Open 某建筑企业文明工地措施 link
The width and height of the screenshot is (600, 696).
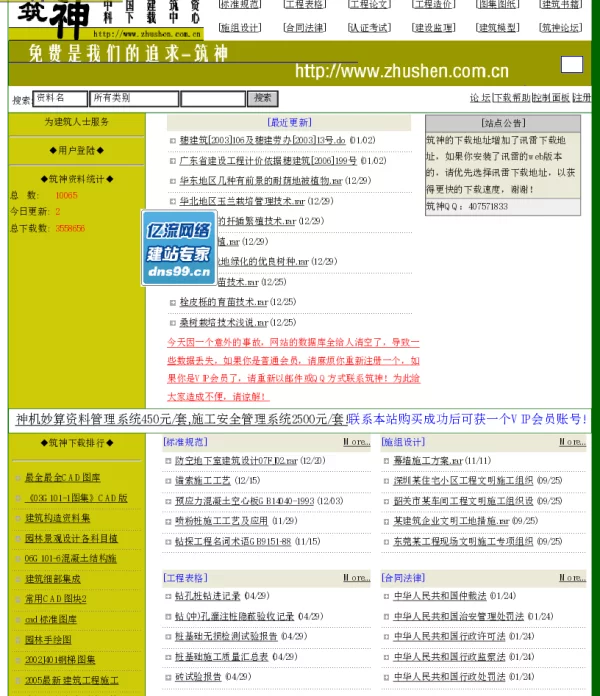(x=451, y=521)
